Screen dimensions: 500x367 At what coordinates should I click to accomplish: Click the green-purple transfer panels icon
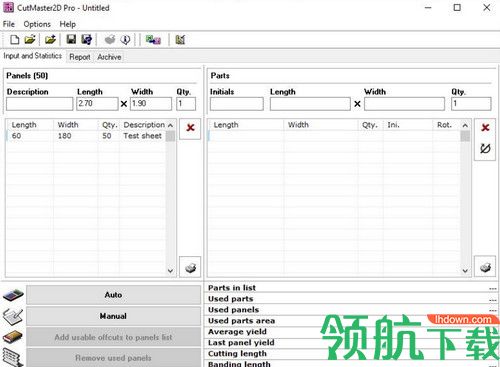(x=153, y=40)
